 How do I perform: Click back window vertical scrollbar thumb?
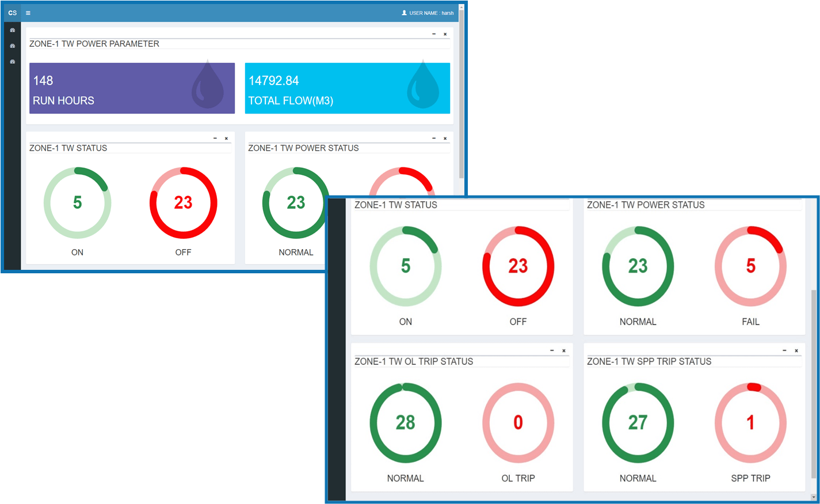[461, 95]
